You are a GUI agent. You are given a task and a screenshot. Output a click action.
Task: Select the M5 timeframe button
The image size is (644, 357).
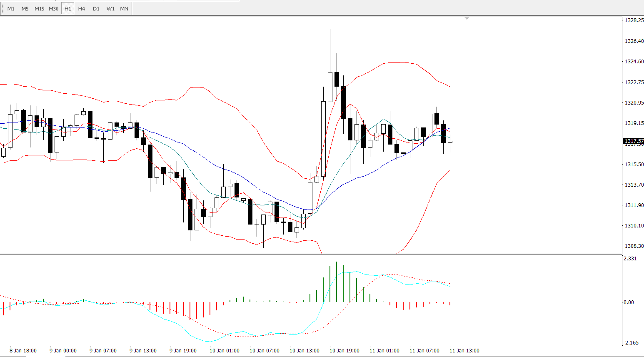(x=25, y=9)
